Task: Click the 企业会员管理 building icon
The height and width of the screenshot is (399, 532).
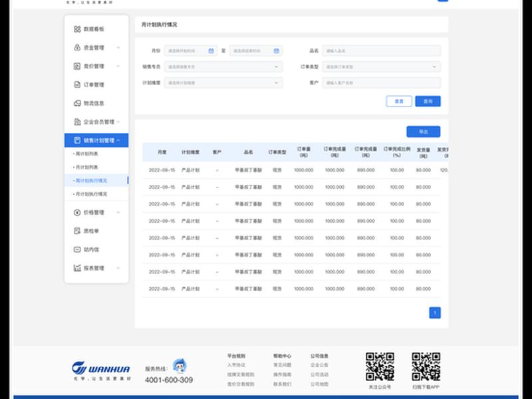Action: pyautogui.click(x=77, y=122)
